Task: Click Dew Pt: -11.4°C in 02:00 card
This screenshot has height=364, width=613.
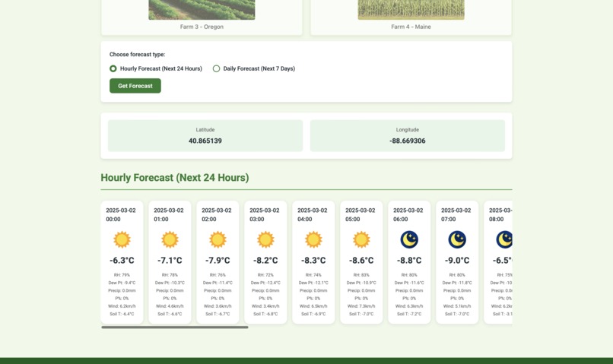Action: pyautogui.click(x=218, y=283)
